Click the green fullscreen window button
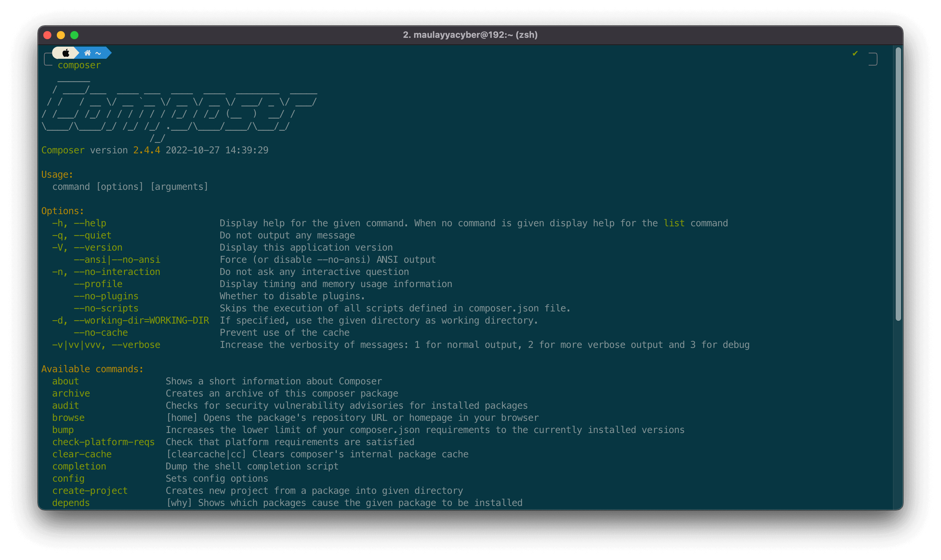 coord(74,35)
